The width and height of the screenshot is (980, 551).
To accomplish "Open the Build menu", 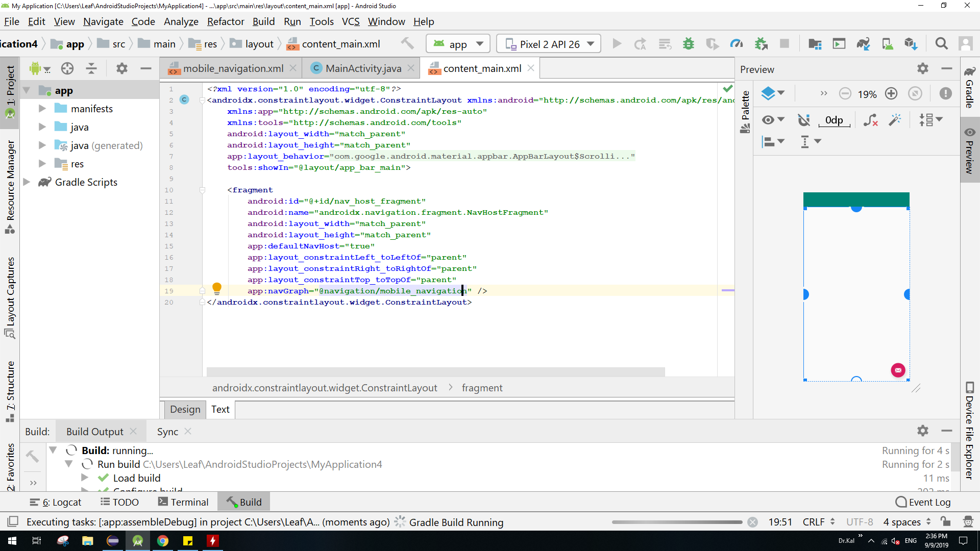I will [263, 21].
